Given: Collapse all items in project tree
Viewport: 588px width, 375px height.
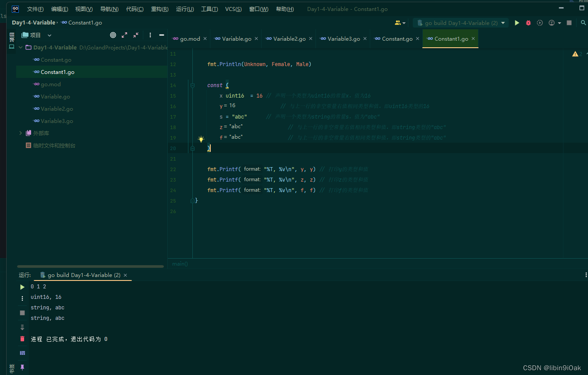Looking at the screenshot, I should point(136,35).
